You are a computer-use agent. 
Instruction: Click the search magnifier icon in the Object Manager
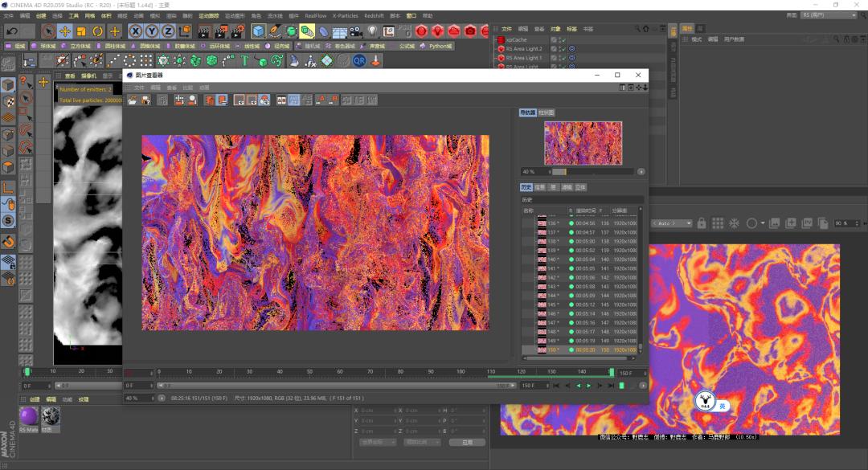[x=637, y=28]
